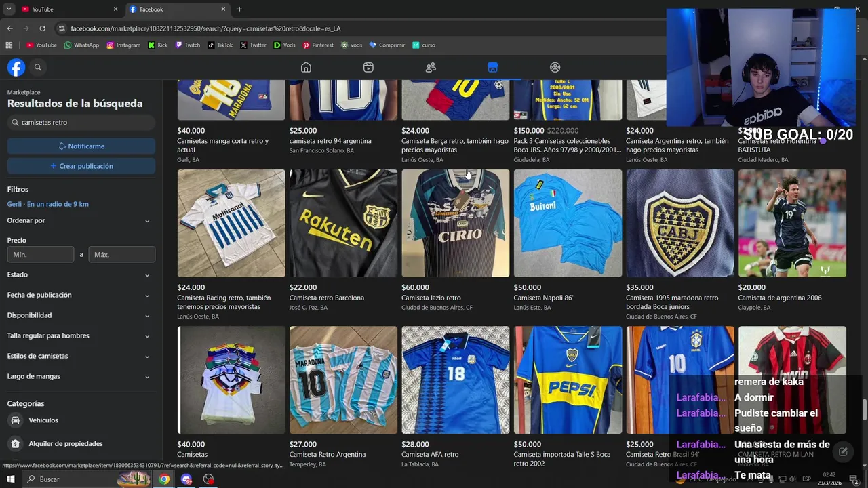
Task: Open Chrome from the taskbar
Action: point(164,479)
